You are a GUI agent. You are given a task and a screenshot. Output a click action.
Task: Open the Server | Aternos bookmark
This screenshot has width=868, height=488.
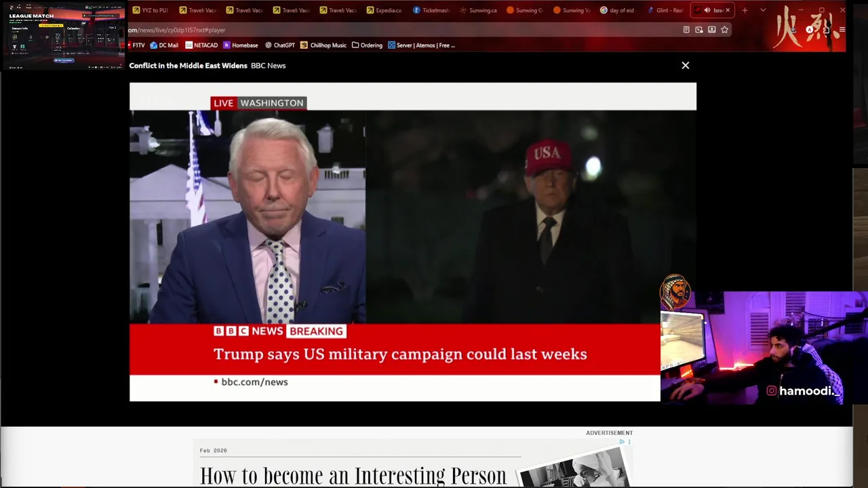(421, 45)
